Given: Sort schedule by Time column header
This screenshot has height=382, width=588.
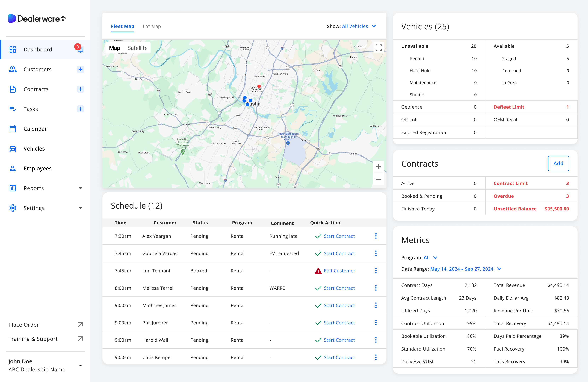Looking at the screenshot, I should 120,223.
